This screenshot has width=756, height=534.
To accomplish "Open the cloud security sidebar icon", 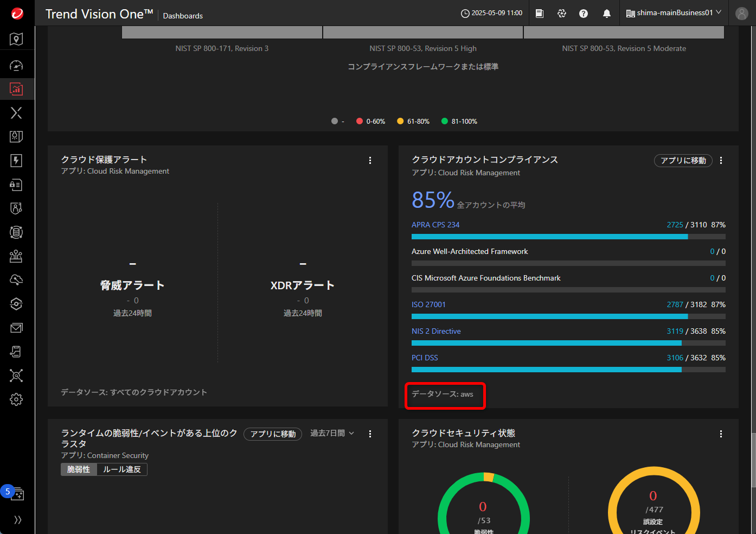I will point(16,280).
